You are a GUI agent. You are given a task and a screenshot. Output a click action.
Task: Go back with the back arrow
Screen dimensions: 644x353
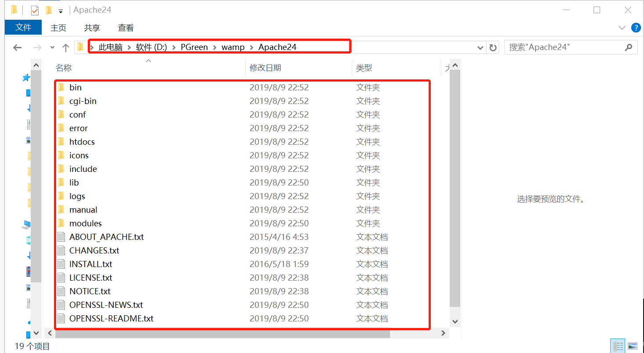coord(18,47)
